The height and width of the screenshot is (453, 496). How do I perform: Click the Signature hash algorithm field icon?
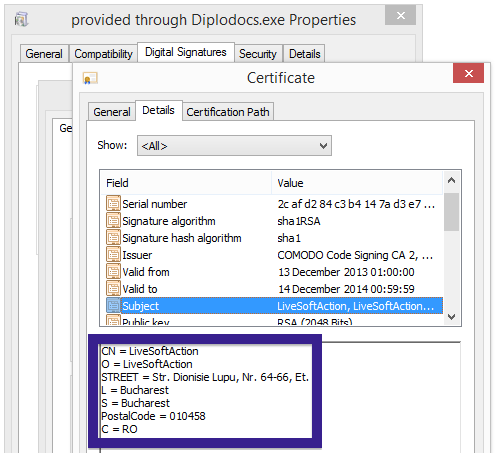(x=113, y=237)
